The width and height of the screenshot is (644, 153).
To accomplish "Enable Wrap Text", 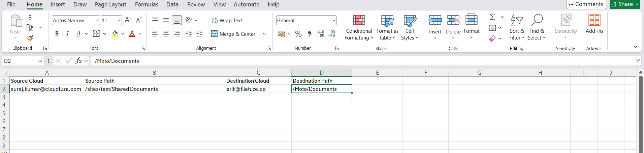I will pos(227,20).
